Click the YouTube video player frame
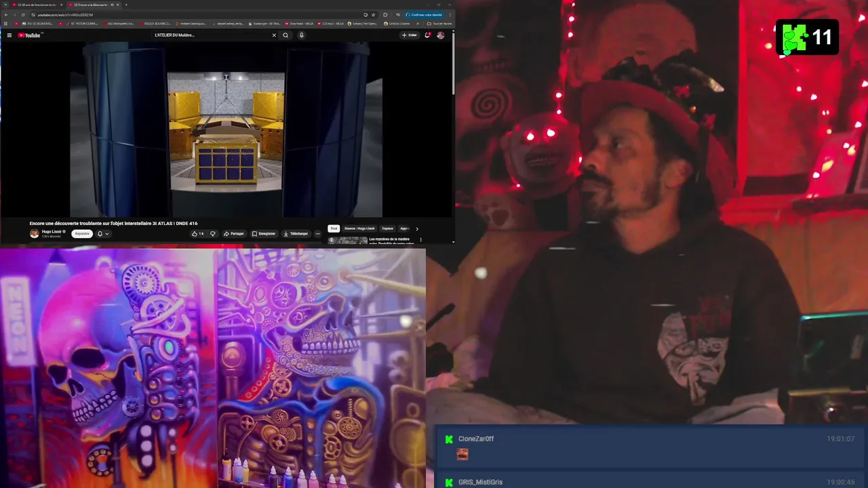868x488 pixels. (x=226, y=129)
